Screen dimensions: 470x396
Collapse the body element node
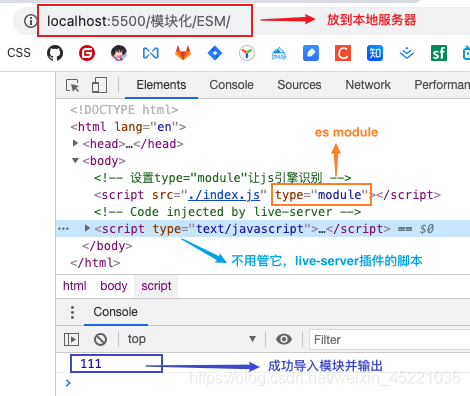click(75, 161)
